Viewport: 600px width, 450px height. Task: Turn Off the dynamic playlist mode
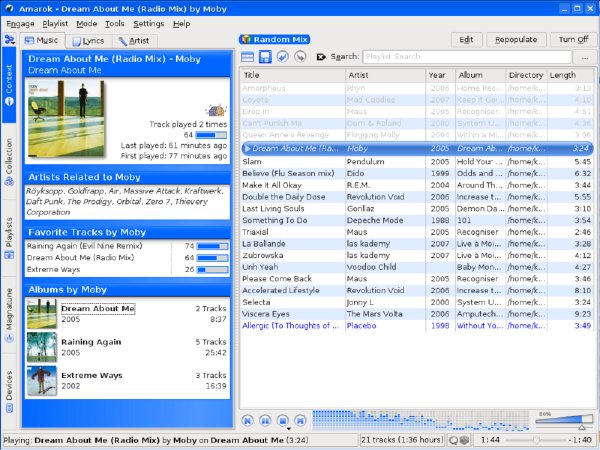click(x=573, y=39)
